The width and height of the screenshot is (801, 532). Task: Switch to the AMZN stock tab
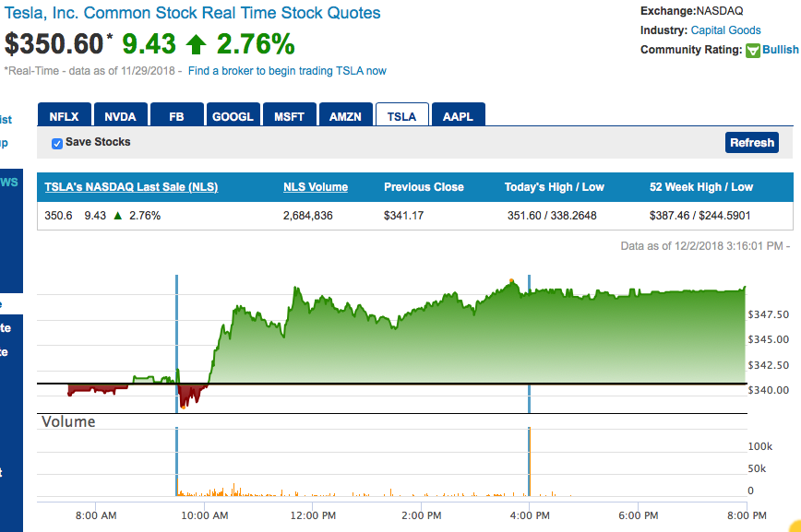click(x=345, y=115)
